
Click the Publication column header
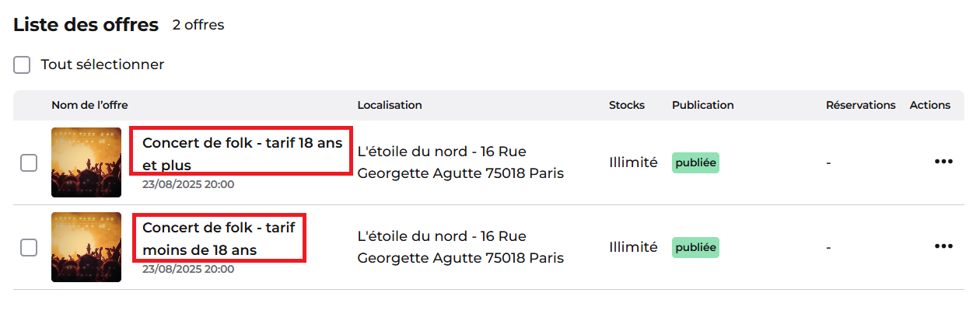703,105
